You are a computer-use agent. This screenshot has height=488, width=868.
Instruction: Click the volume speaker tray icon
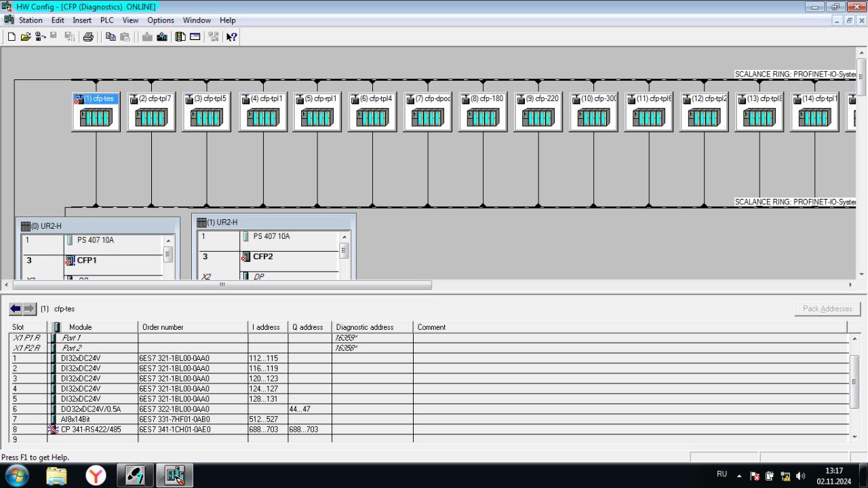click(x=801, y=476)
